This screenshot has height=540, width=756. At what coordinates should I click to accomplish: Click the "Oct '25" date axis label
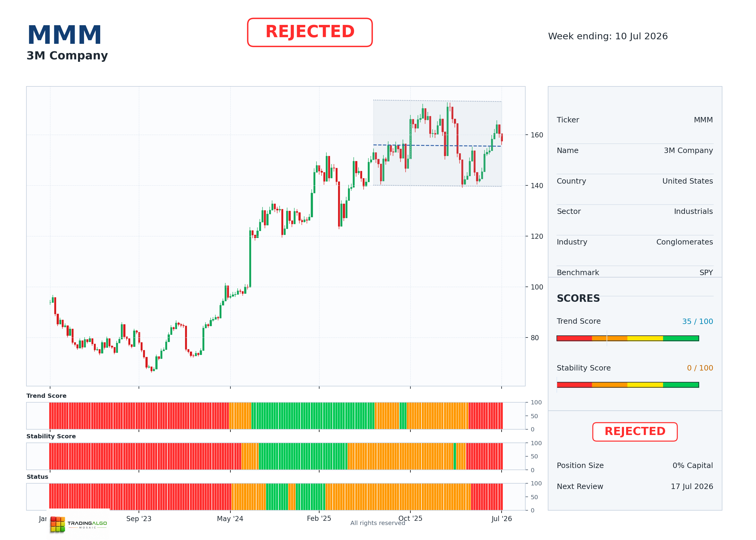point(410,518)
